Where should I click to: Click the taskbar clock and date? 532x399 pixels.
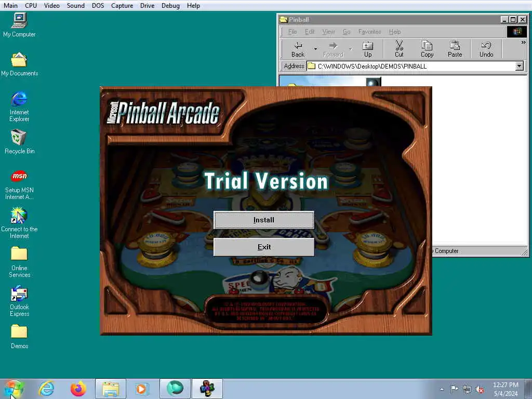click(506, 389)
